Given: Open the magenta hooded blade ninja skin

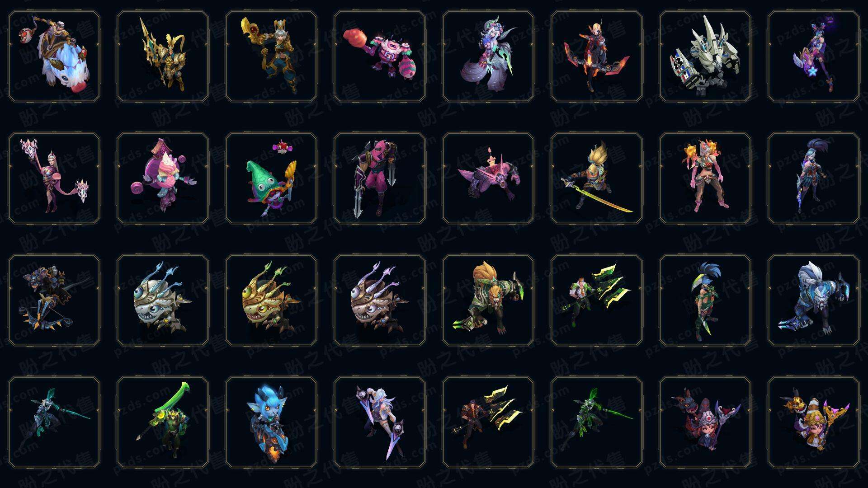Looking at the screenshot, I should point(380,178).
